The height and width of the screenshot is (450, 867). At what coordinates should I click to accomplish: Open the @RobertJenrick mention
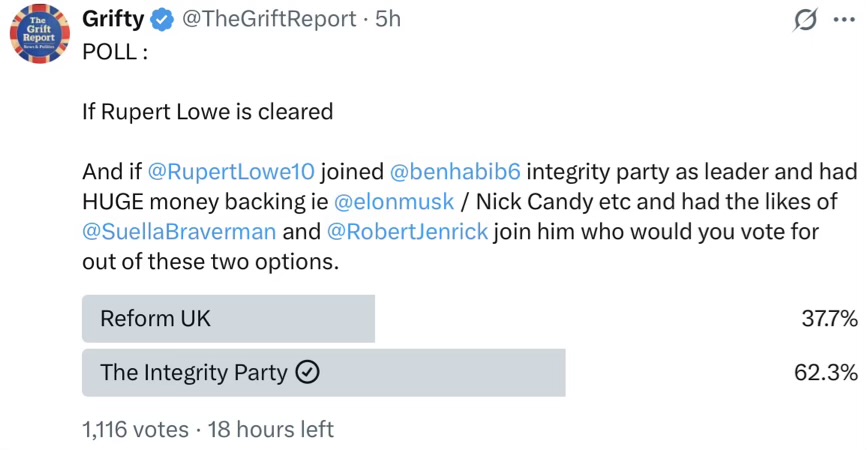(x=408, y=232)
